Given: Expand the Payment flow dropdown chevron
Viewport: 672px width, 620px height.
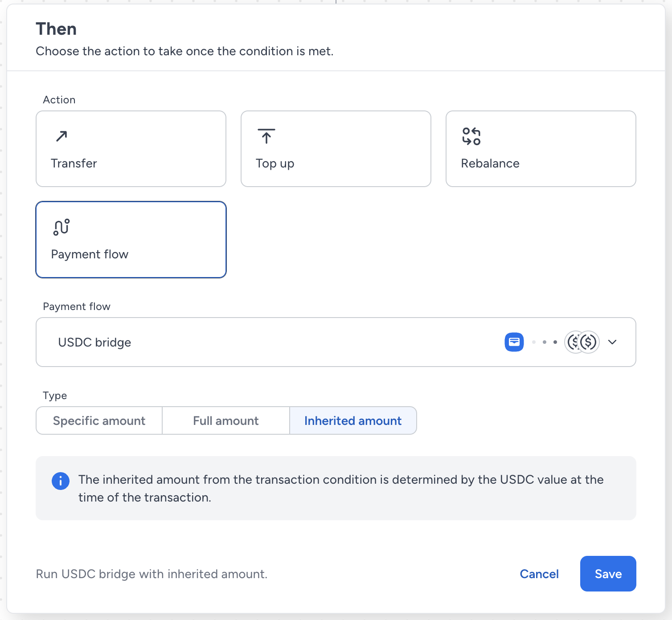Looking at the screenshot, I should (612, 342).
